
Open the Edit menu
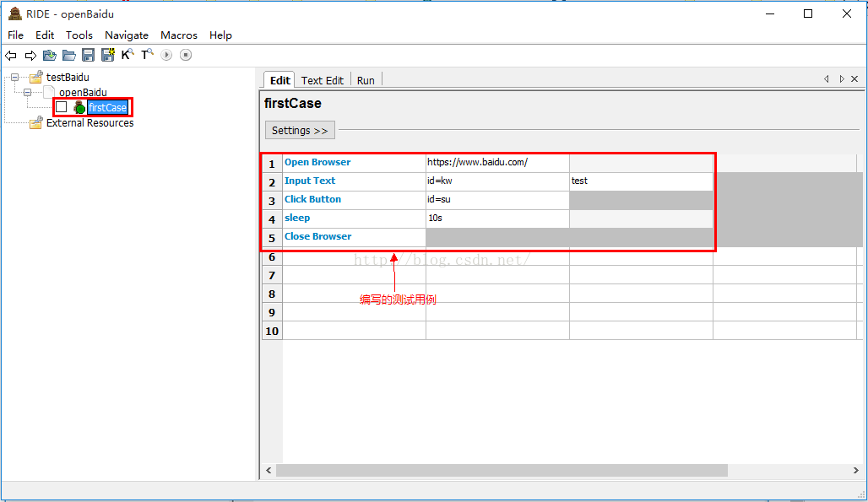(x=45, y=35)
